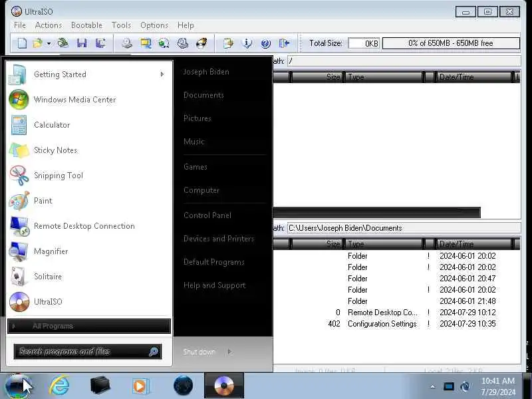Click the Open folder toolbar icon
Viewport: 532px width, 399px height.
pyautogui.click(x=37, y=43)
